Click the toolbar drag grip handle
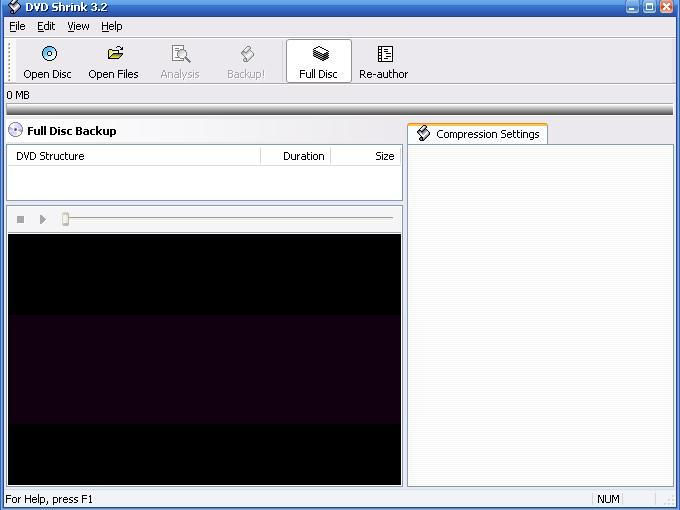 click(10, 61)
